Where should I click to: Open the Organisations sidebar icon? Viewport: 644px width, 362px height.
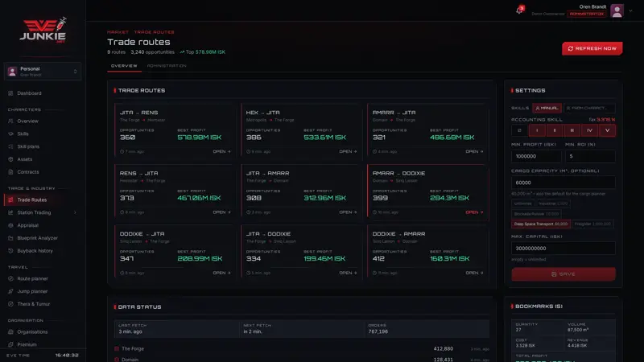10,332
